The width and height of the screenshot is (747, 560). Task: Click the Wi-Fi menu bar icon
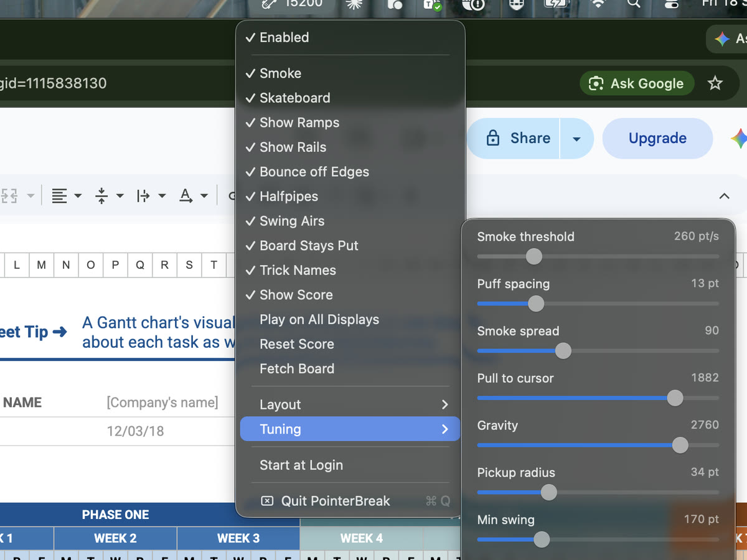598,4
